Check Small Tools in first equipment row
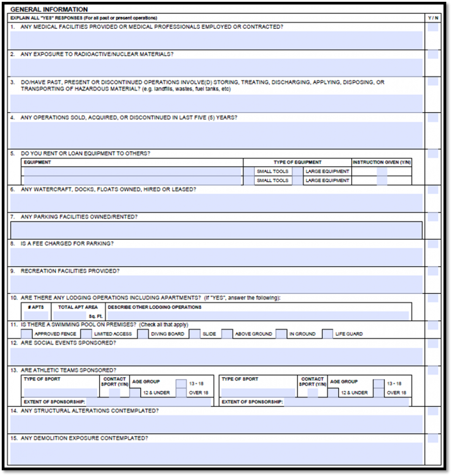452x476 pixels. point(249,172)
